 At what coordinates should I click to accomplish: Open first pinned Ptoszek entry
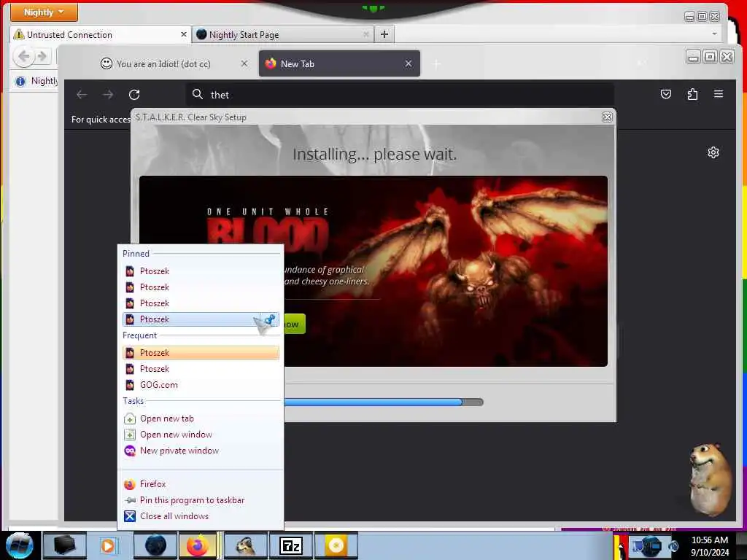click(201, 271)
